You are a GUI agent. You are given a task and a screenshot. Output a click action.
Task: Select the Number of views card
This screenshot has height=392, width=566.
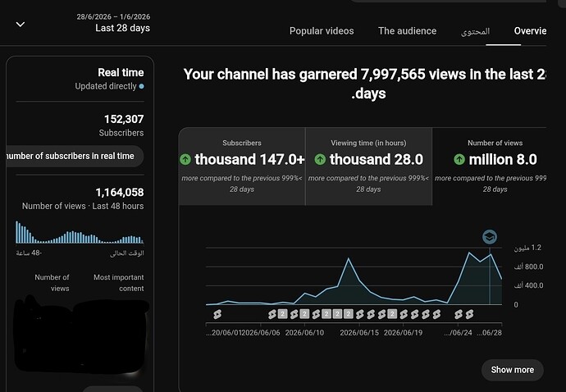pyautogui.click(x=490, y=166)
